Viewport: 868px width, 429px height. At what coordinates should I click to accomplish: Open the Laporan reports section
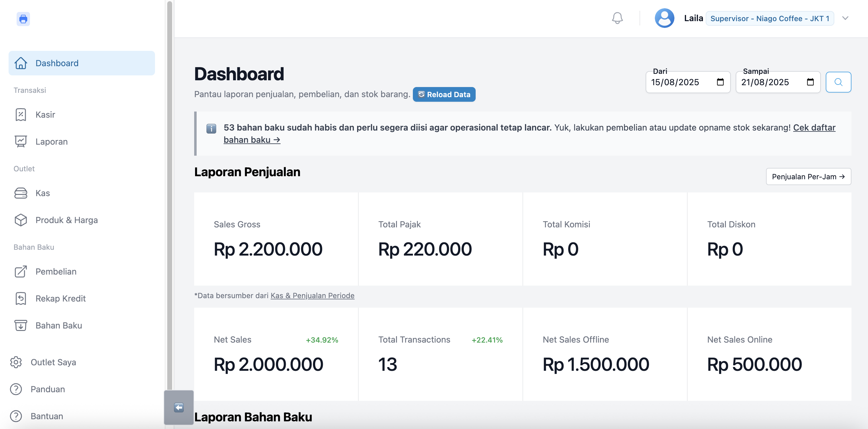pos(51,142)
